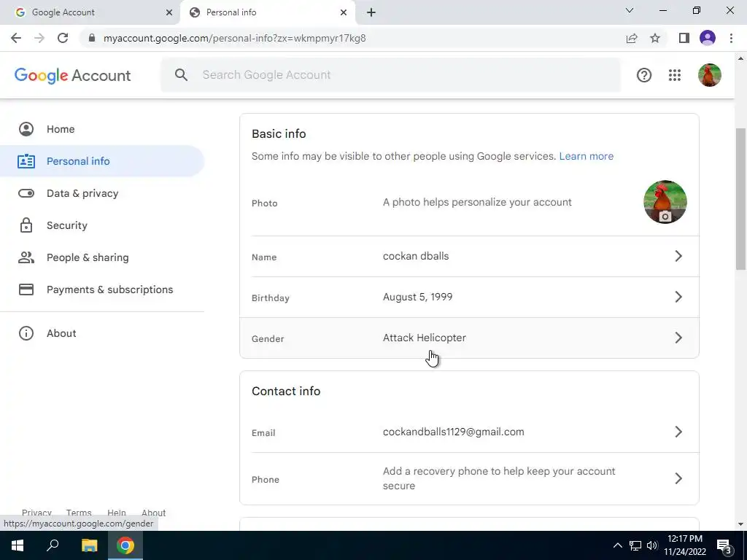
Task: Click the network tray icon
Action: [635, 545]
